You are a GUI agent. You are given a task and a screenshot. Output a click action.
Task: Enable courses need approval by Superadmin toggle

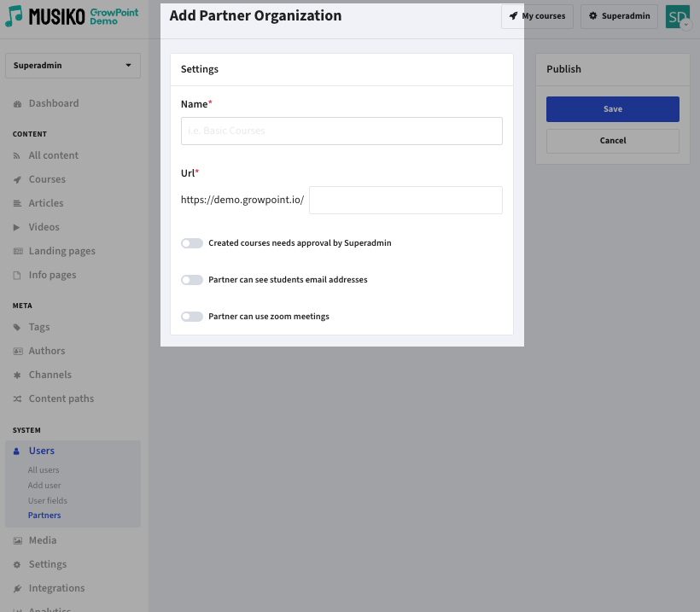click(x=192, y=243)
